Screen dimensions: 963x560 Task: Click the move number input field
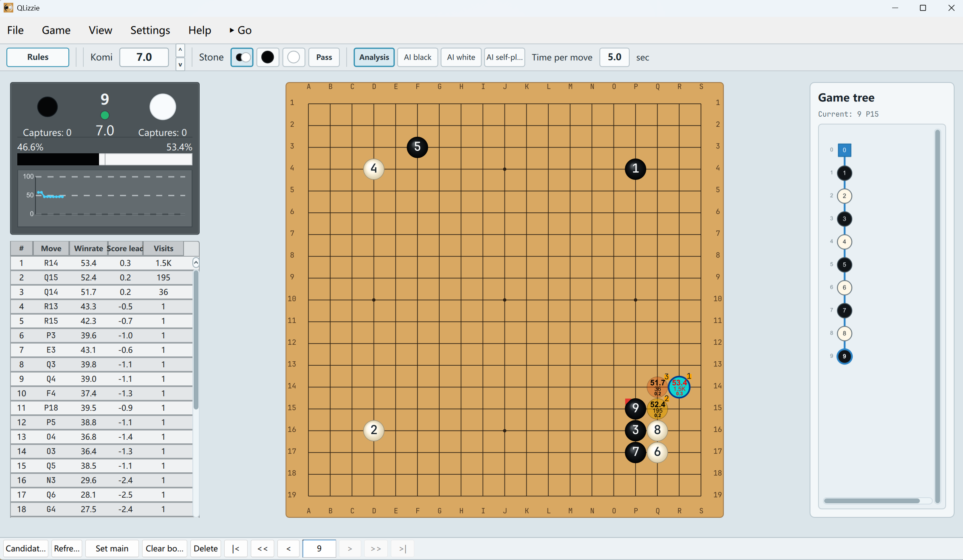pos(319,549)
